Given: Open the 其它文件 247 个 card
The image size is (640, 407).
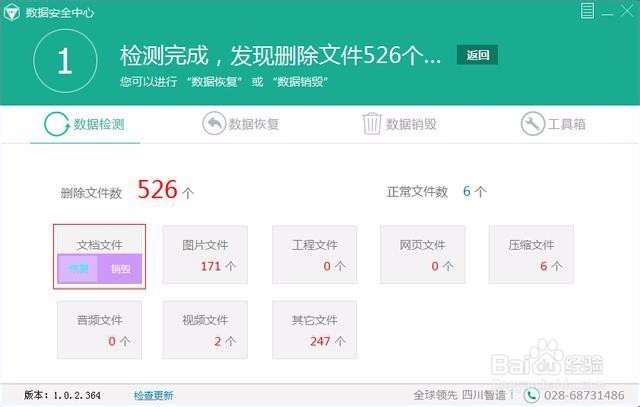Looking at the screenshot, I should coord(314,330).
